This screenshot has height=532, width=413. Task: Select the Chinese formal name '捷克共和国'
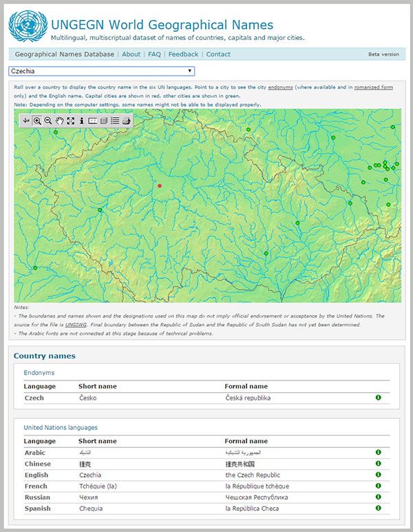pos(240,464)
